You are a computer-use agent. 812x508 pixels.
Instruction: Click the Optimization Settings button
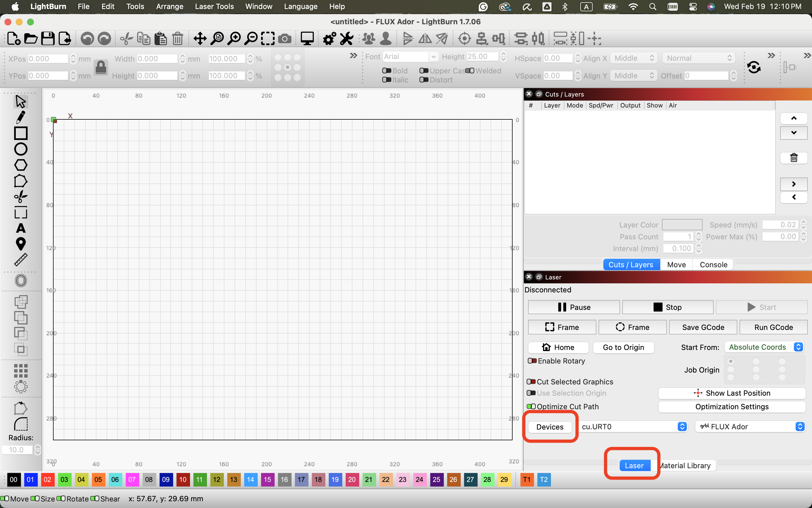[732, 406]
